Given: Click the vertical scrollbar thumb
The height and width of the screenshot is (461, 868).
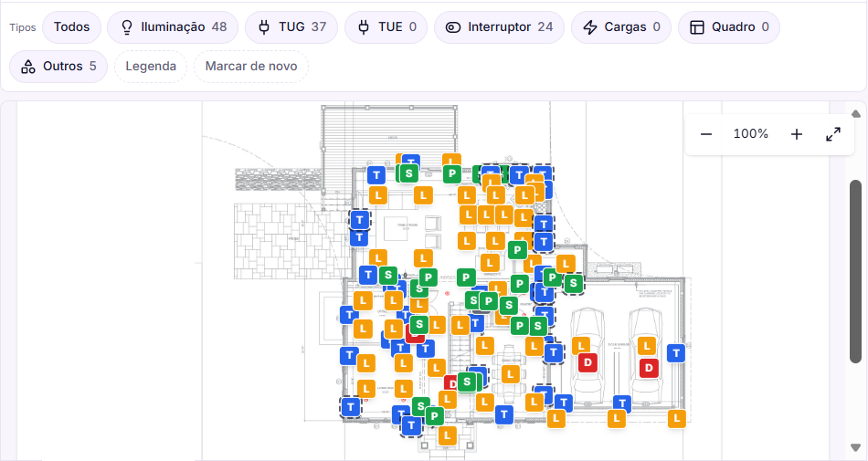Looking at the screenshot, I should coord(856,271).
